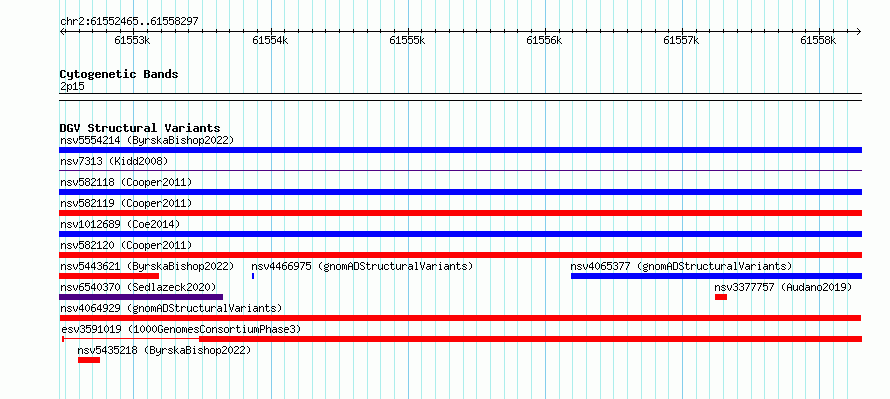Open nsv582119 (Cooper2011) variant label
The image size is (890, 399).
pyautogui.click(x=126, y=203)
